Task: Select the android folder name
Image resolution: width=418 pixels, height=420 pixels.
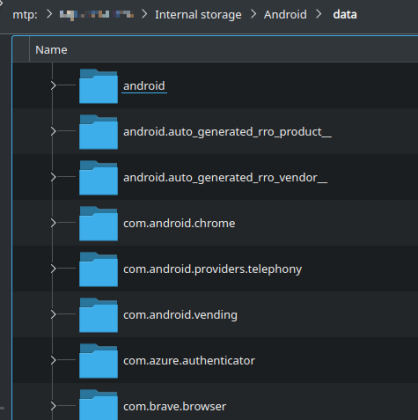Action: pyautogui.click(x=144, y=86)
